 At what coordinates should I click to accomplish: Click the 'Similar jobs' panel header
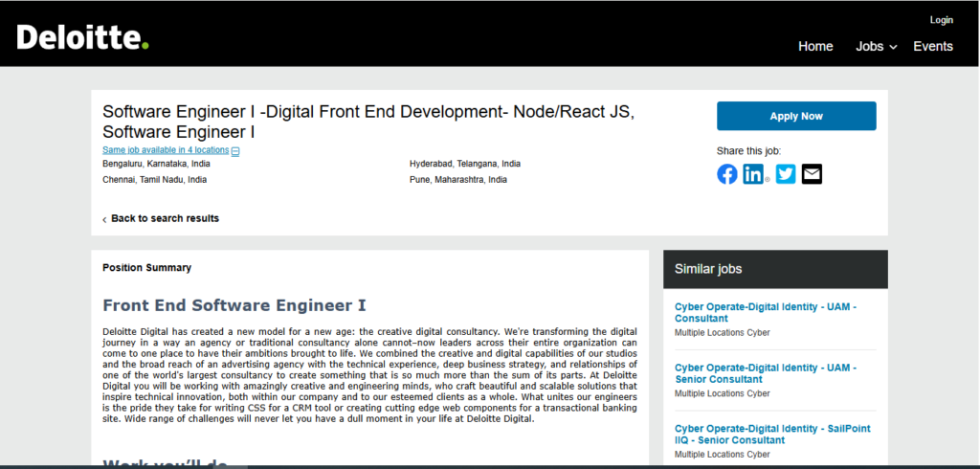point(775,269)
